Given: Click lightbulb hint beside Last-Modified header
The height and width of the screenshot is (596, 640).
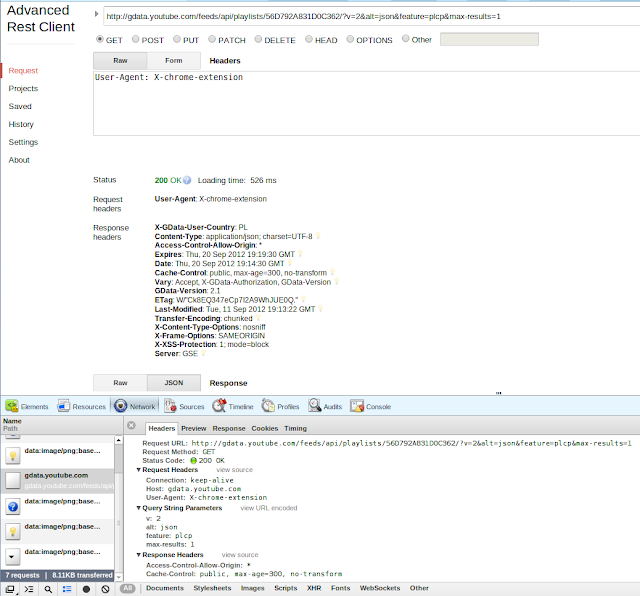Looking at the screenshot, I should pyautogui.click(x=320, y=309).
